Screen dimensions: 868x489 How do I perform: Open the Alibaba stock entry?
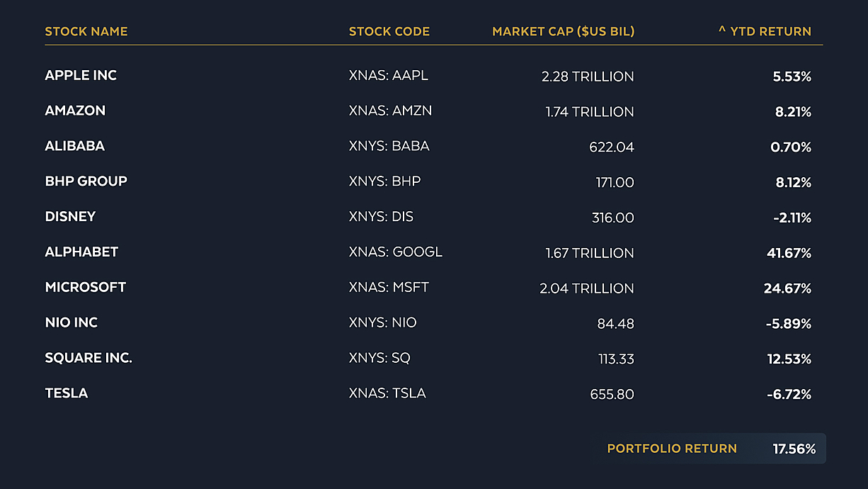point(75,146)
